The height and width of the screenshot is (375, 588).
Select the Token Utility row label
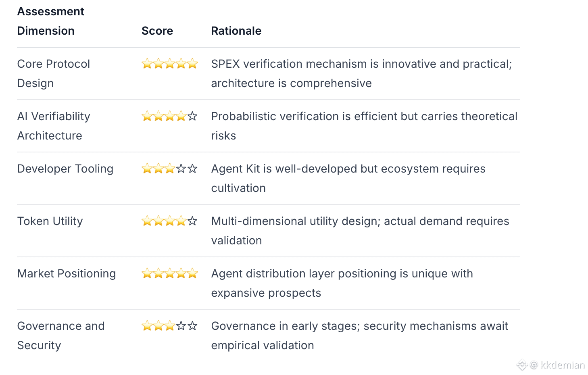pos(50,221)
